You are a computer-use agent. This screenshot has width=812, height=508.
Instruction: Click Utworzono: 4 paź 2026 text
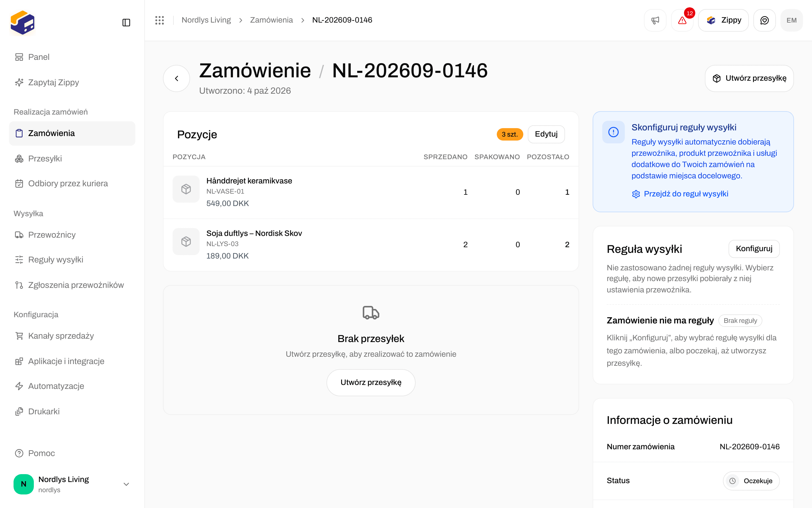click(245, 91)
